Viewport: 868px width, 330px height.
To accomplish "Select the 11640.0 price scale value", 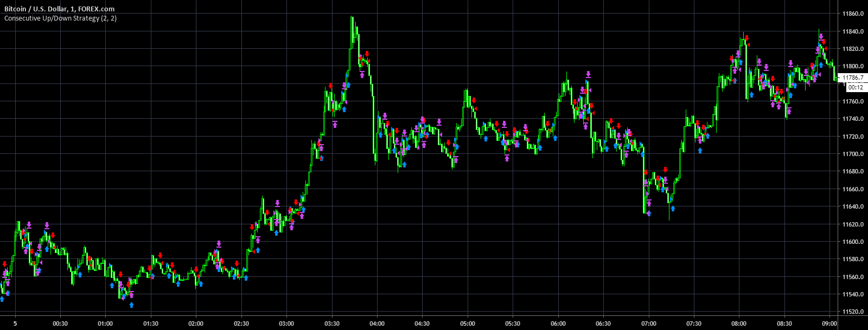I will coord(853,206).
